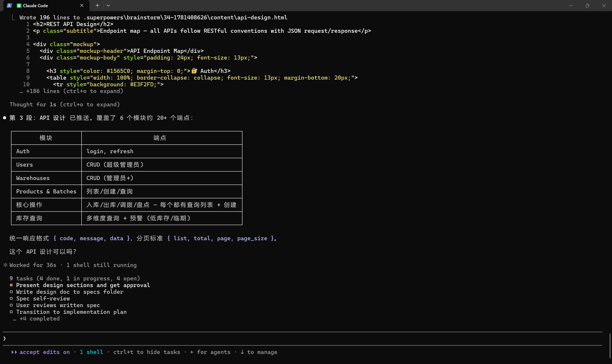Click the '列表/创建/查询' table cell

tap(162, 191)
